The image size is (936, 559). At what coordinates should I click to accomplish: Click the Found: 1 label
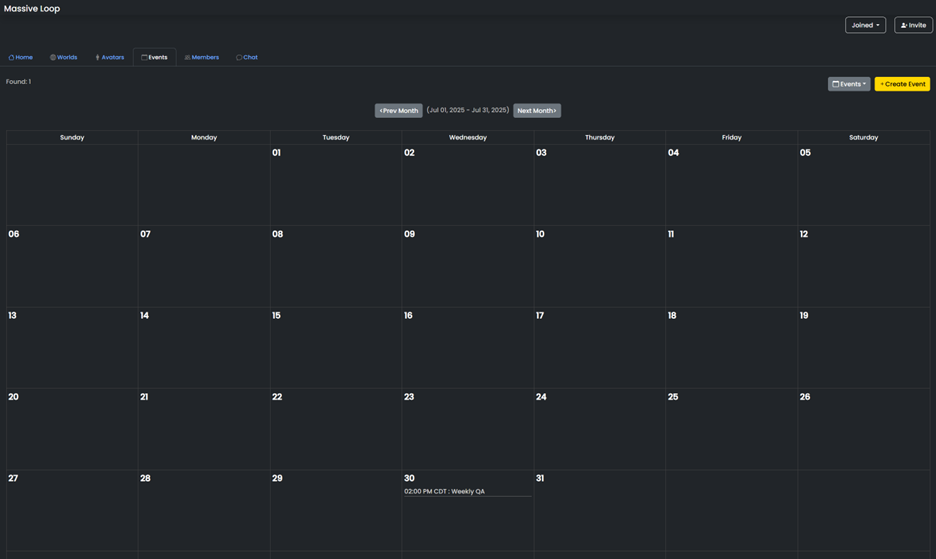[x=19, y=82]
